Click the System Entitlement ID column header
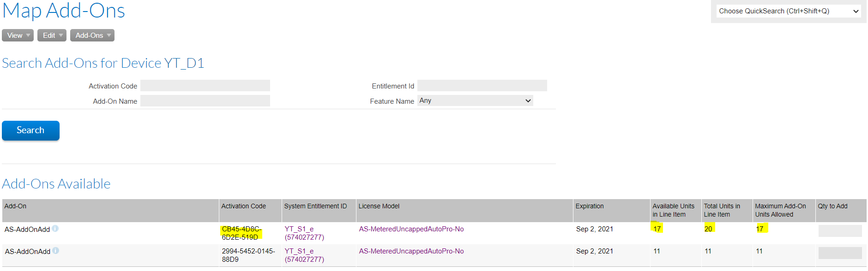 (319, 211)
